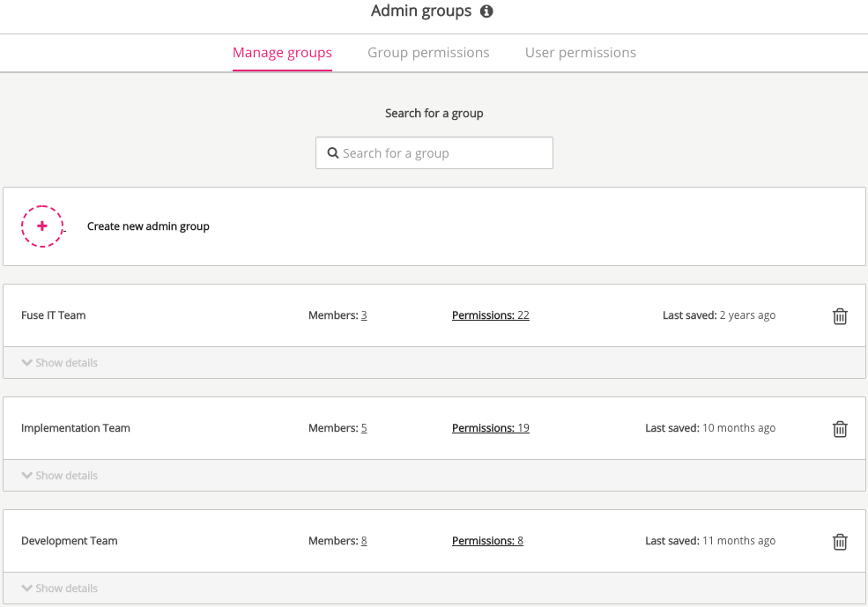868x607 pixels.
Task: View Implementation Team Permissions: 19 link
Action: (490, 428)
